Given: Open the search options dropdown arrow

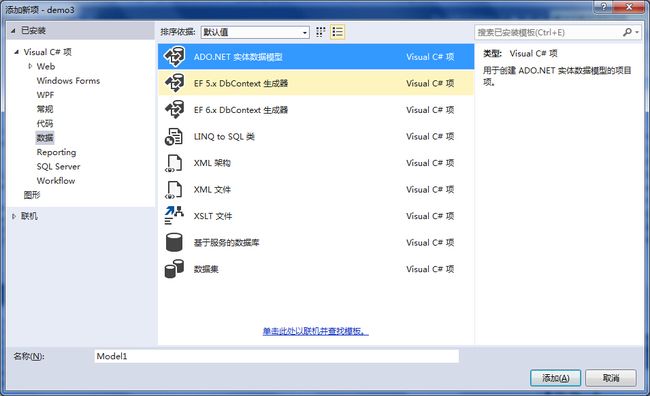Looking at the screenshot, I should (x=637, y=32).
